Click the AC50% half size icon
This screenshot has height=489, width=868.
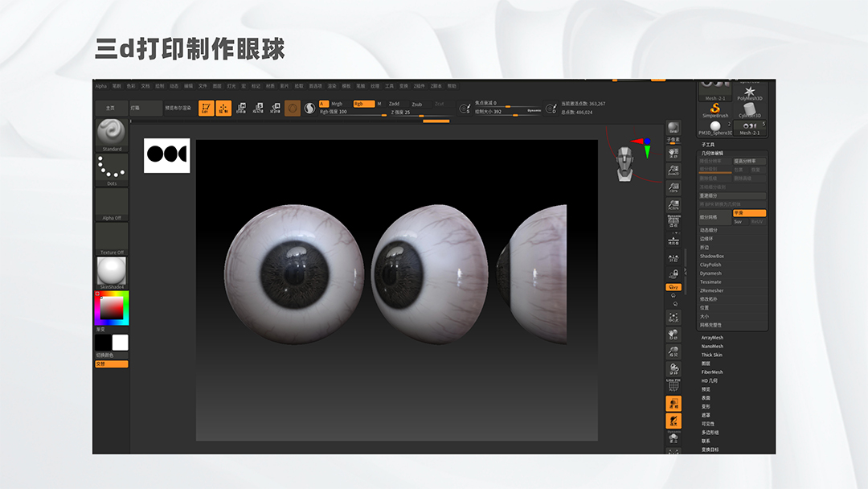click(x=674, y=205)
